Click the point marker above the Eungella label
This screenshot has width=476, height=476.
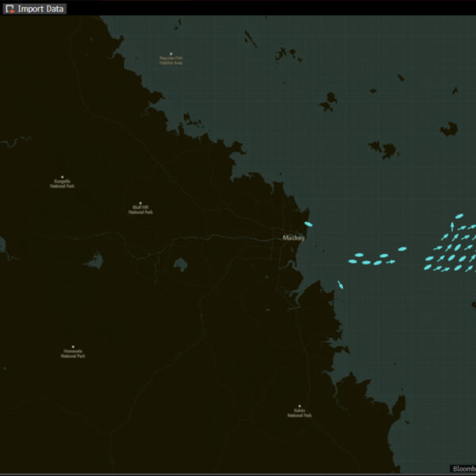point(63,177)
